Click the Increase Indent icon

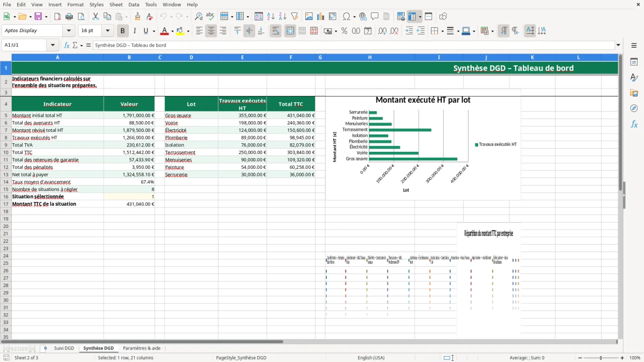click(409, 31)
